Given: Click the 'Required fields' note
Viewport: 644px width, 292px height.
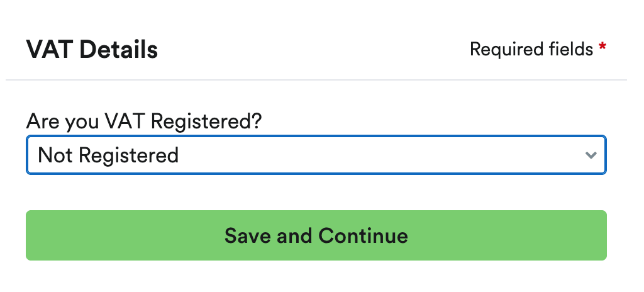Looking at the screenshot, I should click(x=531, y=49).
